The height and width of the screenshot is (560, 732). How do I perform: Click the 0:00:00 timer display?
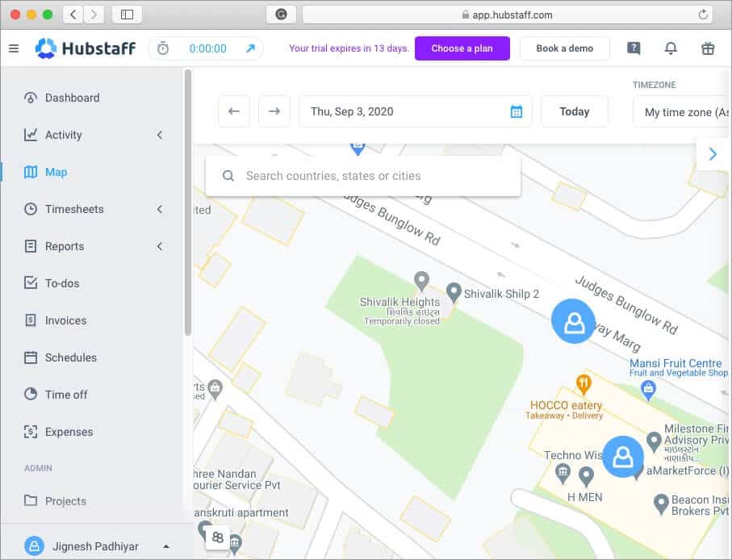tap(207, 48)
